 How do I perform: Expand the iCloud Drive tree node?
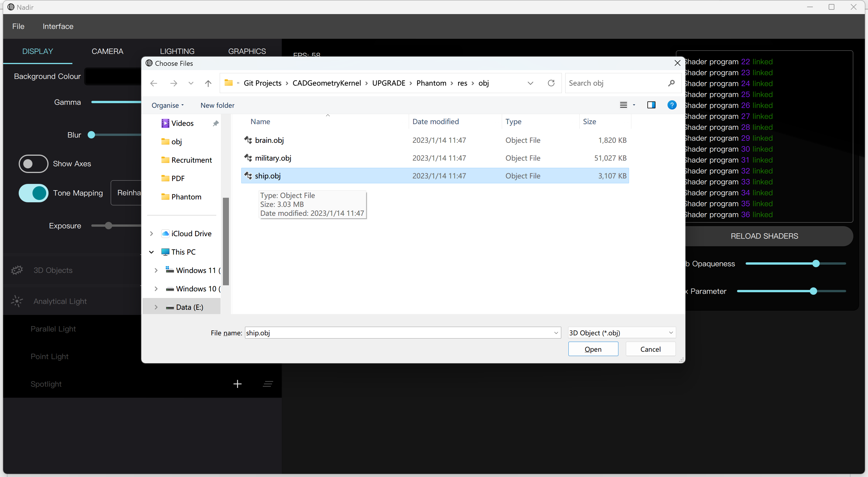(151, 234)
